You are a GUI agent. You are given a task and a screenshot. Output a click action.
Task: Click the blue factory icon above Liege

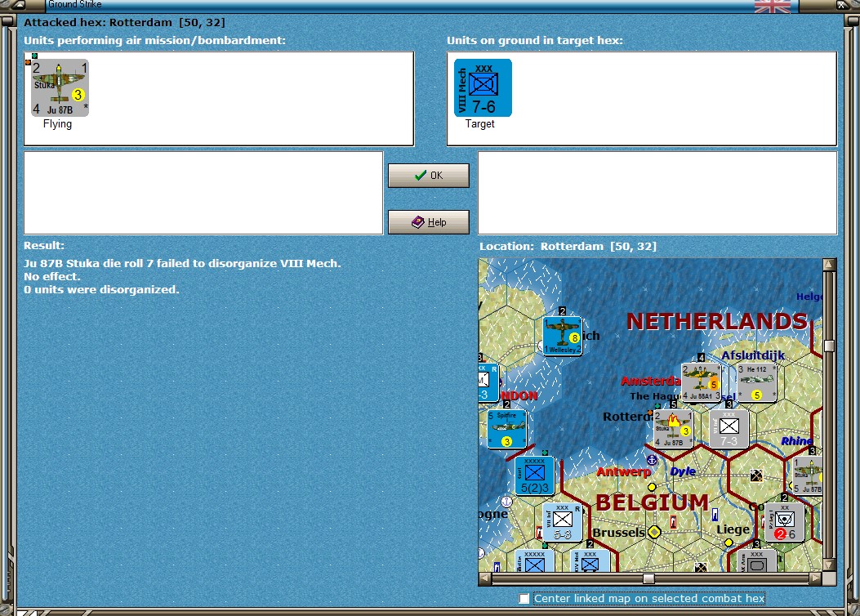pos(715,515)
